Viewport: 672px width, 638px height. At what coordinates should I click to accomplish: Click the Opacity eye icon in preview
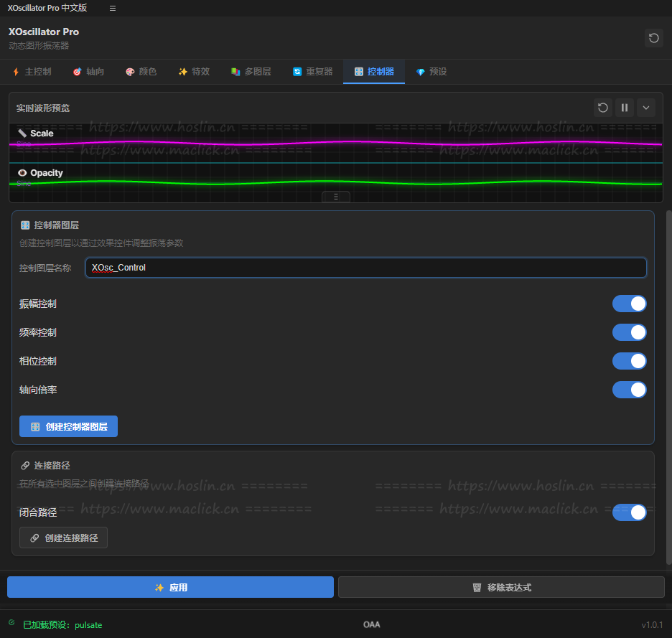point(22,173)
